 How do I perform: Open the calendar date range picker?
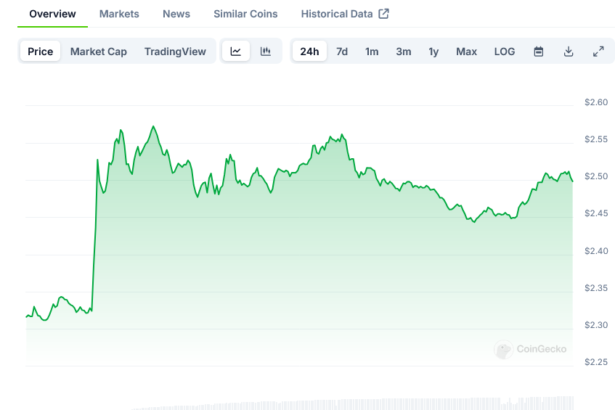(538, 51)
